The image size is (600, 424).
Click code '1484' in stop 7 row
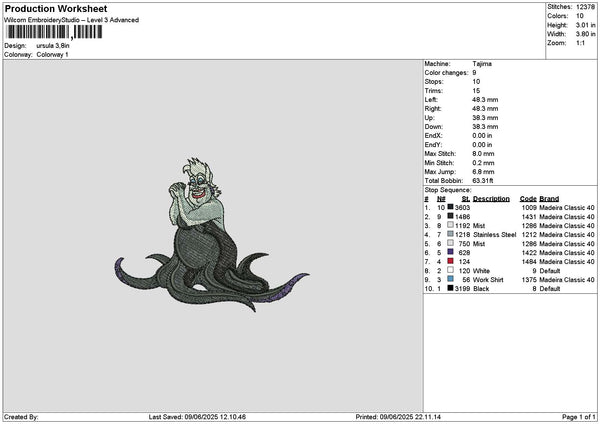click(x=529, y=262)
